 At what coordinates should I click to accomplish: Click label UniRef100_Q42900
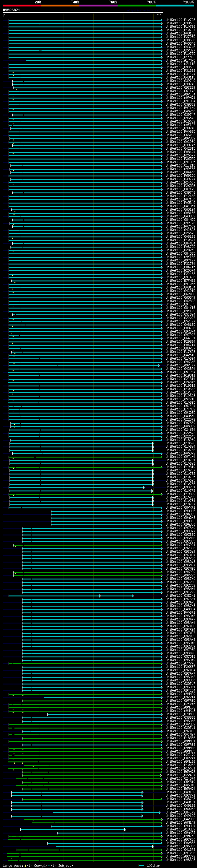coord(180,819)
